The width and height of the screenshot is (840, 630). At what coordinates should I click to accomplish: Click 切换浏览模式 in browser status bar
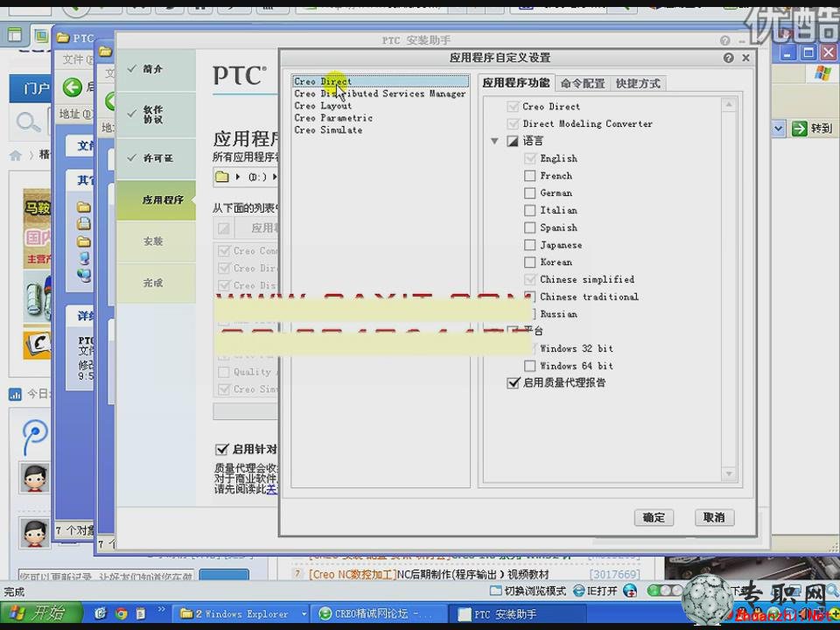point(528,591)
